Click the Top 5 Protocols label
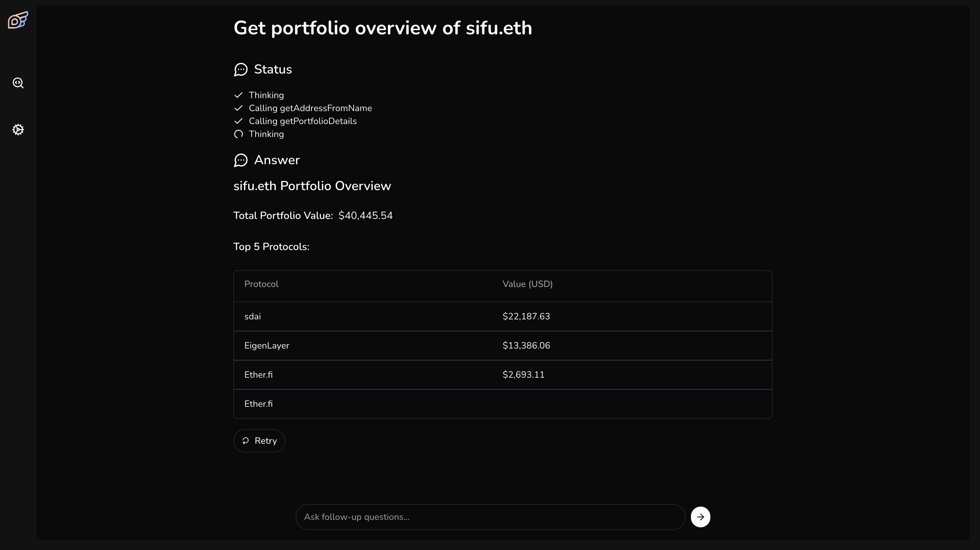The image size is (980, 550). [x=271, y=247]
